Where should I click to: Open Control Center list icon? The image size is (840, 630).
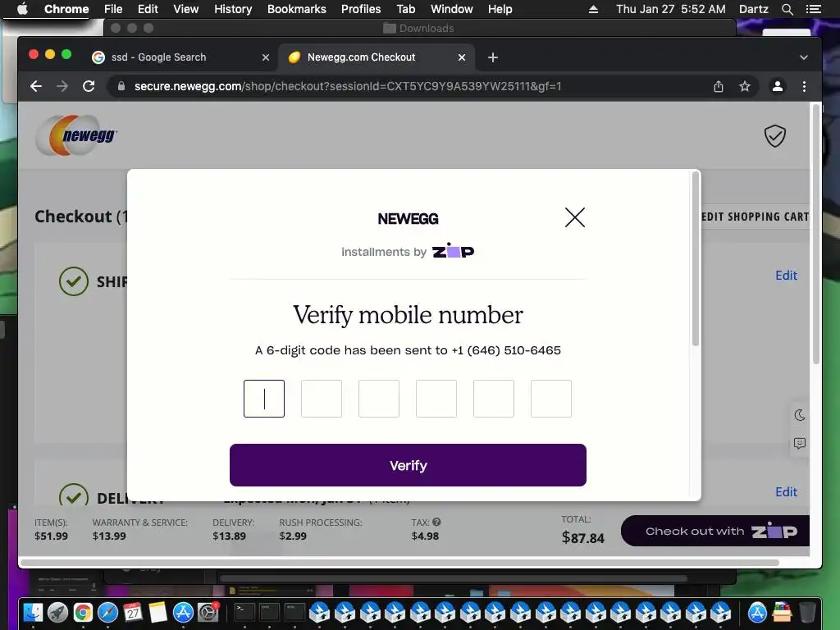click(x=813, y=9)
